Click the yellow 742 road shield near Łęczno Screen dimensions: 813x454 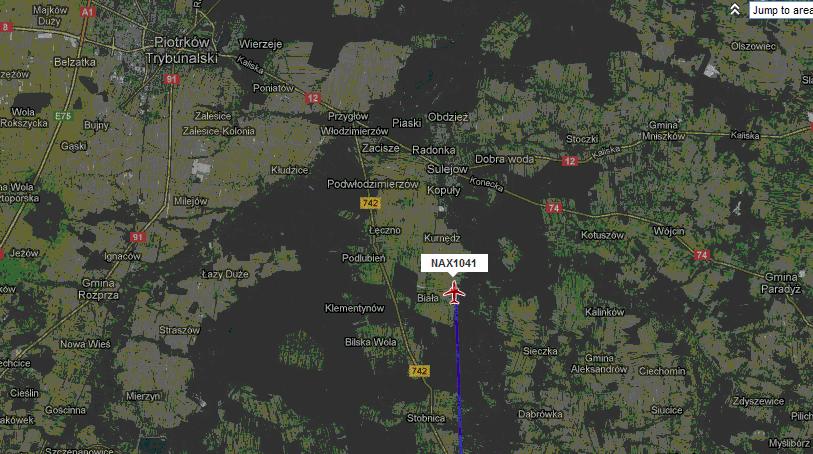370,203
